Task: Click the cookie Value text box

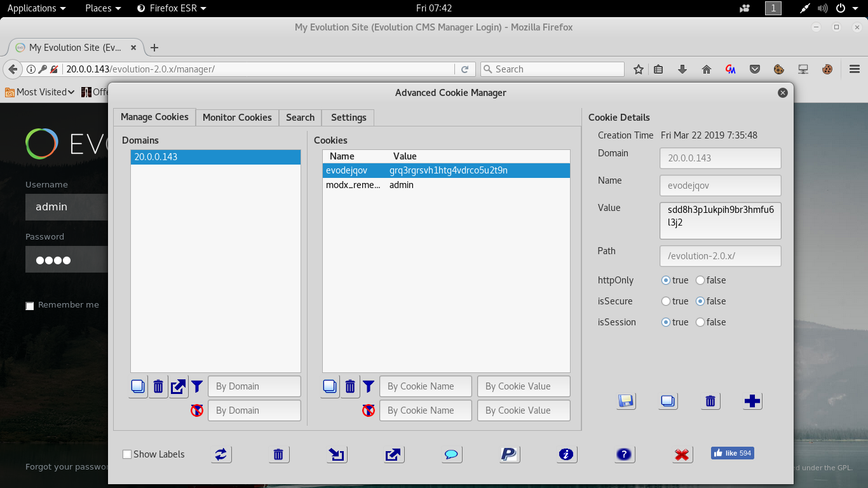Action: click(721, 220)
